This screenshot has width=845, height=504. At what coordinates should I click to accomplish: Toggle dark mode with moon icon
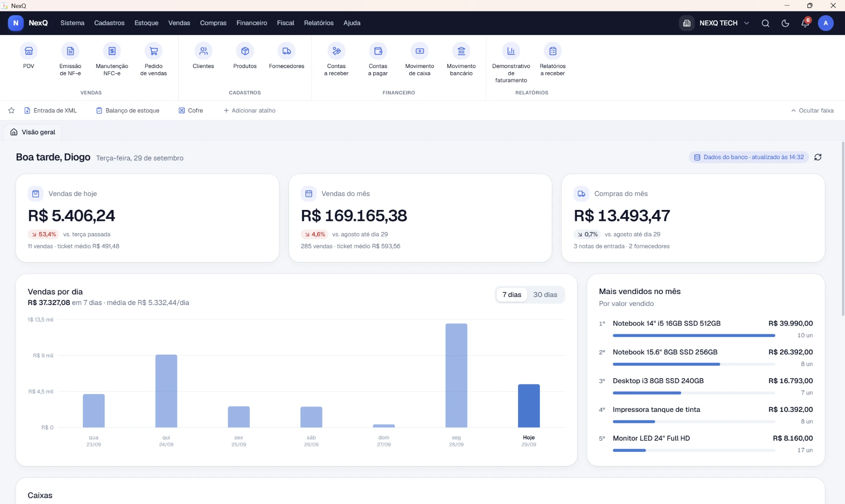[785, 23]
